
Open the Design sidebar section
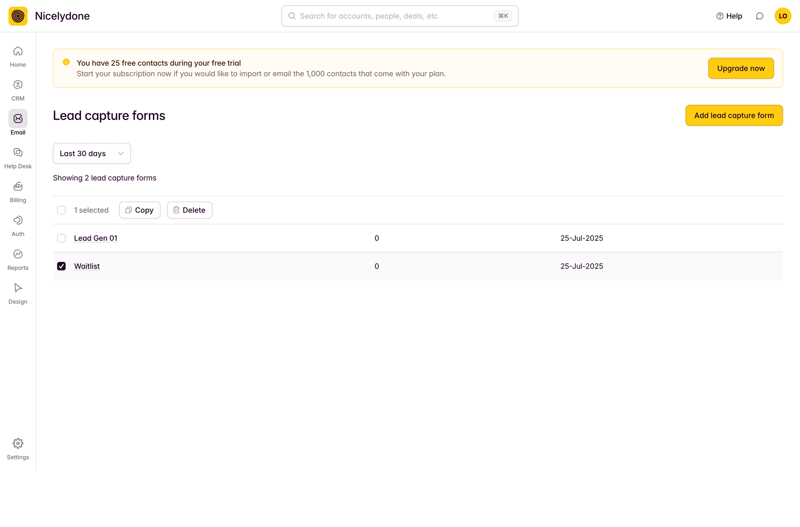coord(18,293)
